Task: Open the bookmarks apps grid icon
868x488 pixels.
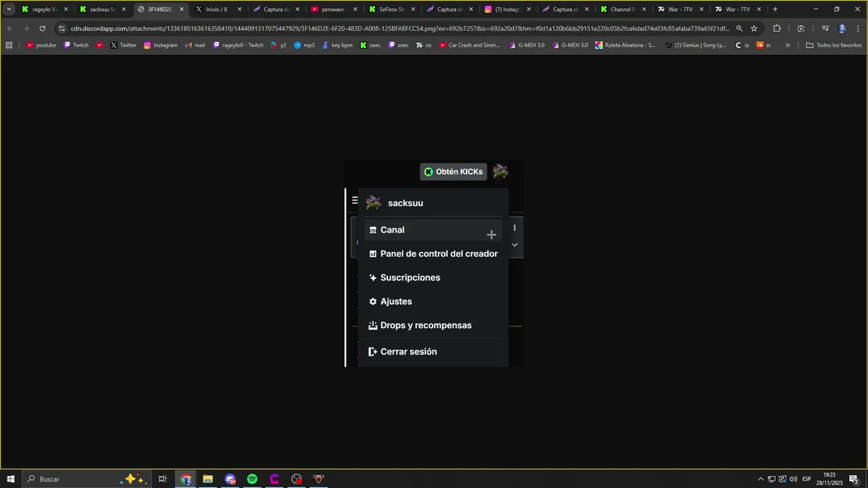Action: point(9,45)
